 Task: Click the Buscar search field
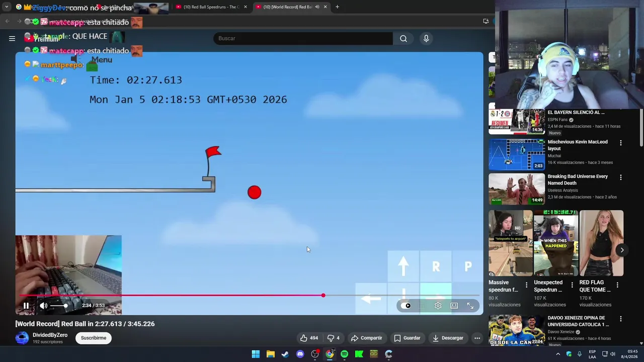[x=303, y=38]
